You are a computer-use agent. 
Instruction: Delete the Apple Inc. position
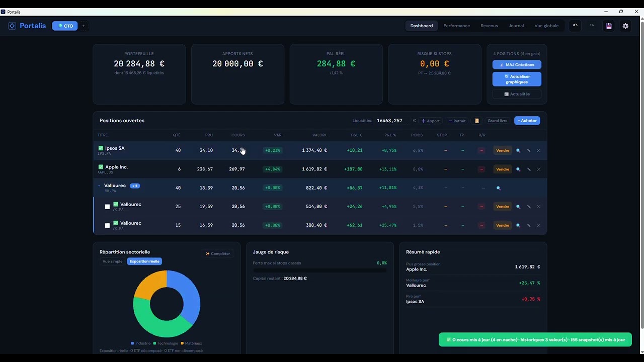(x=539, y=169)
